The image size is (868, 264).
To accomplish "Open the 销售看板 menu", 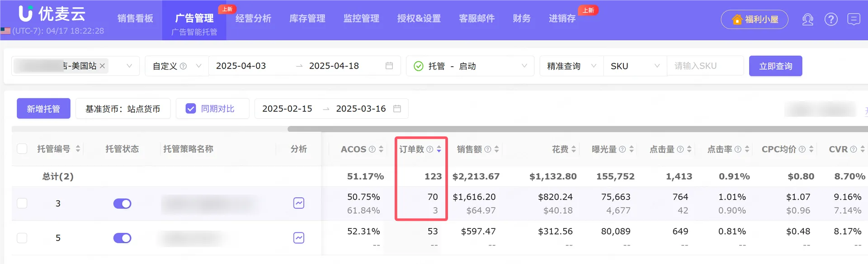I will (x=135, y=19).
